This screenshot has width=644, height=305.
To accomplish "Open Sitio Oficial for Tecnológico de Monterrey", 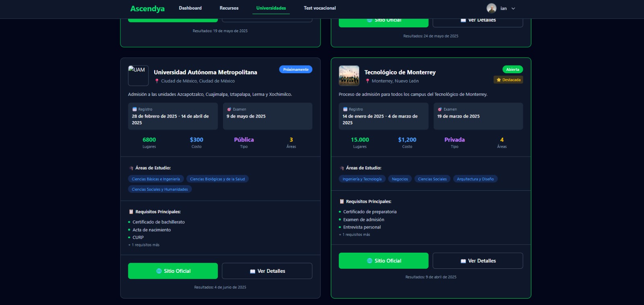I will (x=384, y=261).
